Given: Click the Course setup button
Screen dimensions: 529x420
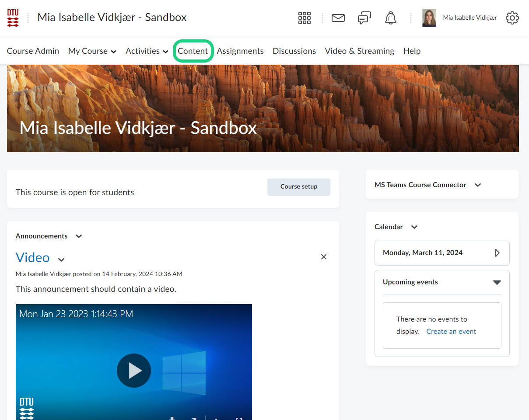Looking at the screenshot, I should [x=299, y=187].
